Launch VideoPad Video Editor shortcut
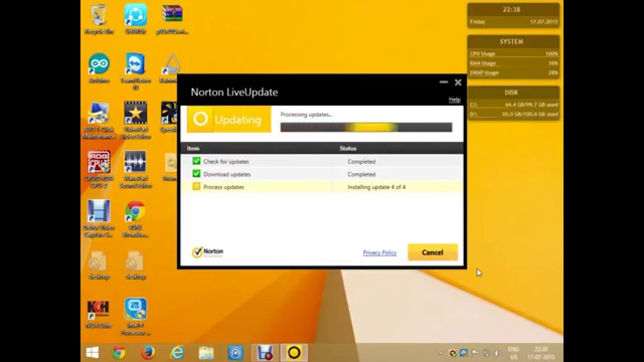 (x=135, y=121)
